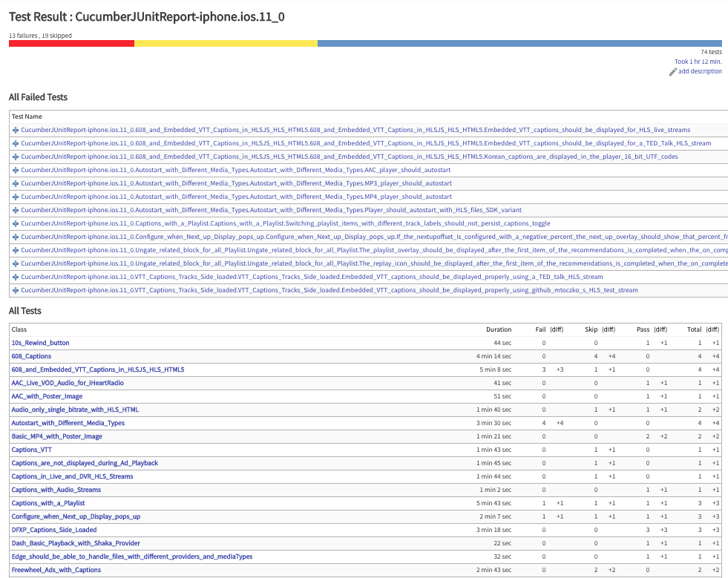
Task: Click the Class column header
Action: pos(19,329)
